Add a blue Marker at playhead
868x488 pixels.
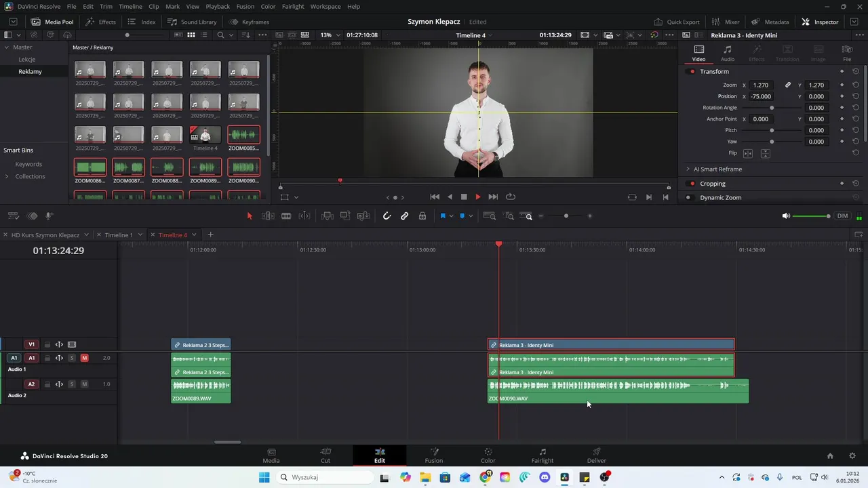click(x=462, y=216)
